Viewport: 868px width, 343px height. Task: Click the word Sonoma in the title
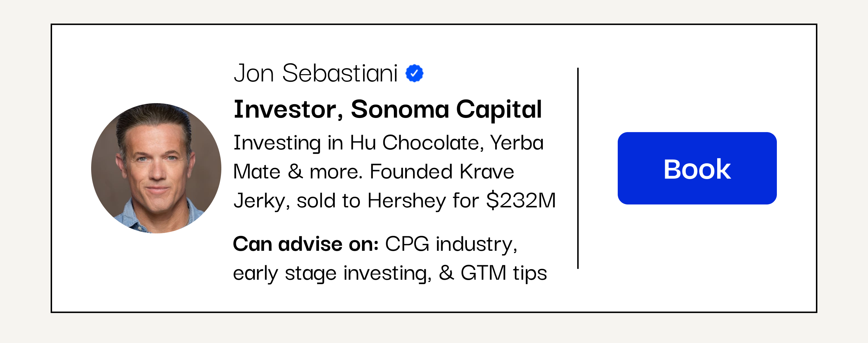400,110
